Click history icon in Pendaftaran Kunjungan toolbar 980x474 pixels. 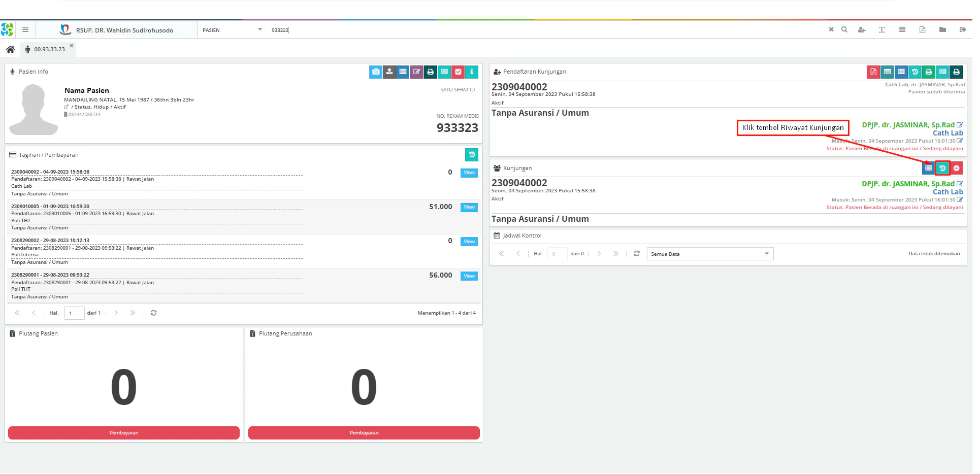pyautogui.click(x=915, y=72)
